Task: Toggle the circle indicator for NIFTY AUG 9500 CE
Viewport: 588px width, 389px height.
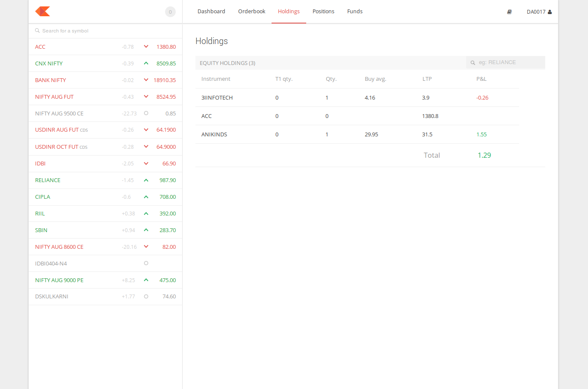Action: pyautogui.click(x=146, y=113)
